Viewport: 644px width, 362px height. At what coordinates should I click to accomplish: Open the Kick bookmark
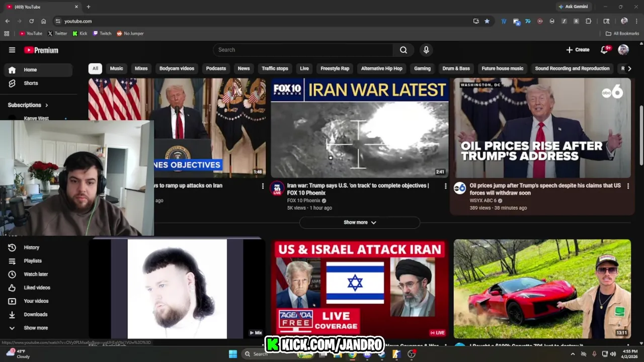80,33
